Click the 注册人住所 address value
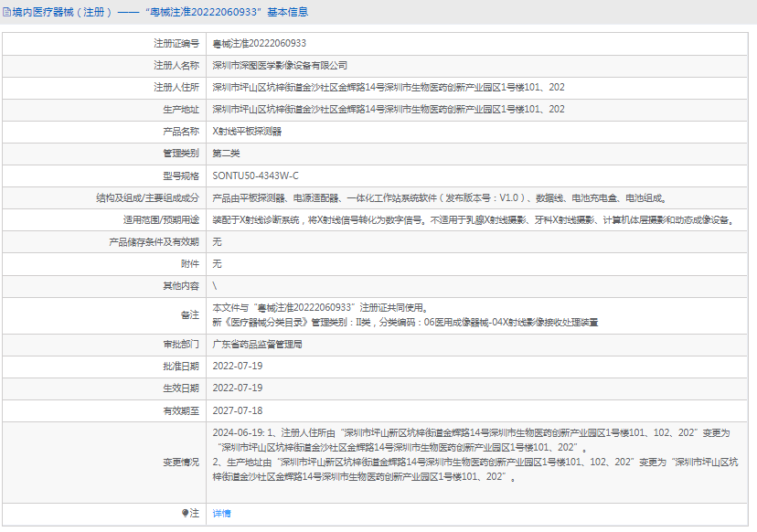The image size is (757, 532). (388, 87)
